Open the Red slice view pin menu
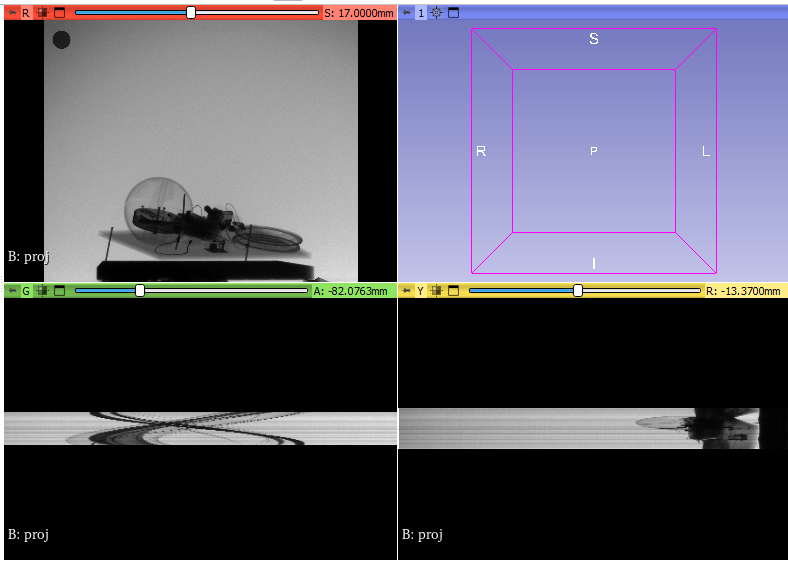 tap(11, 13)
